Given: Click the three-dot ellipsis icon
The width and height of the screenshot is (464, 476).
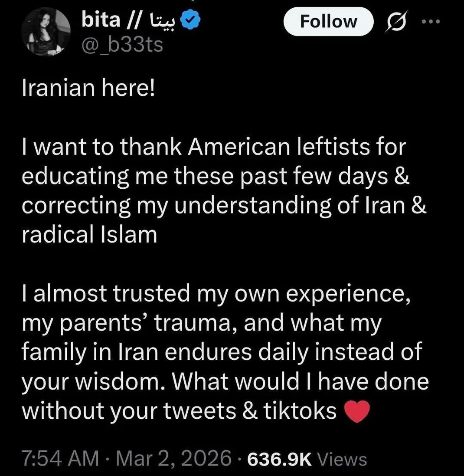Looking at the screenshot, I should [430, 21].
